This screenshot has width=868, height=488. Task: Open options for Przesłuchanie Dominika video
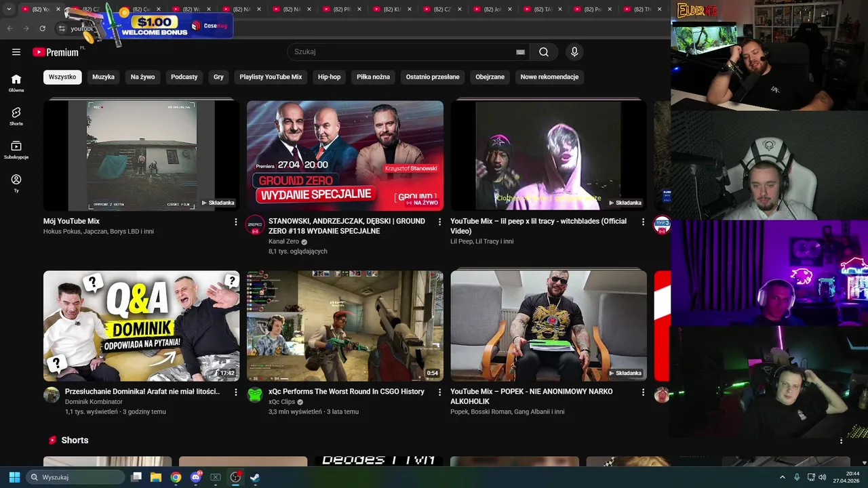tap(236, 392)
